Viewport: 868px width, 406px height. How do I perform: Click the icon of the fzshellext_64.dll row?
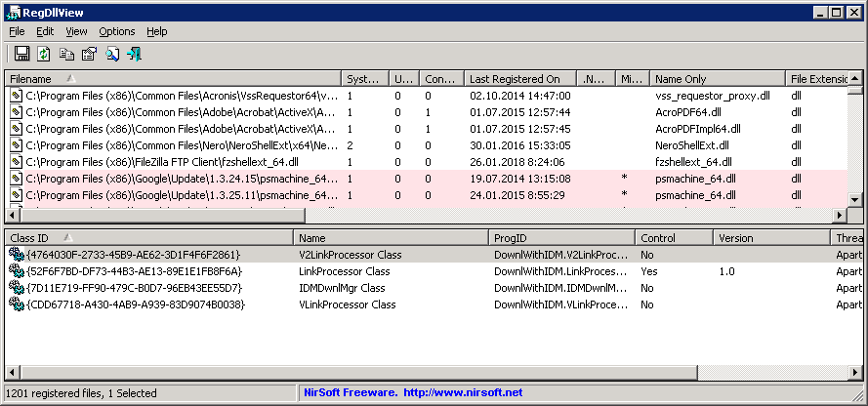pyautogui.click(x=16, y=162)
